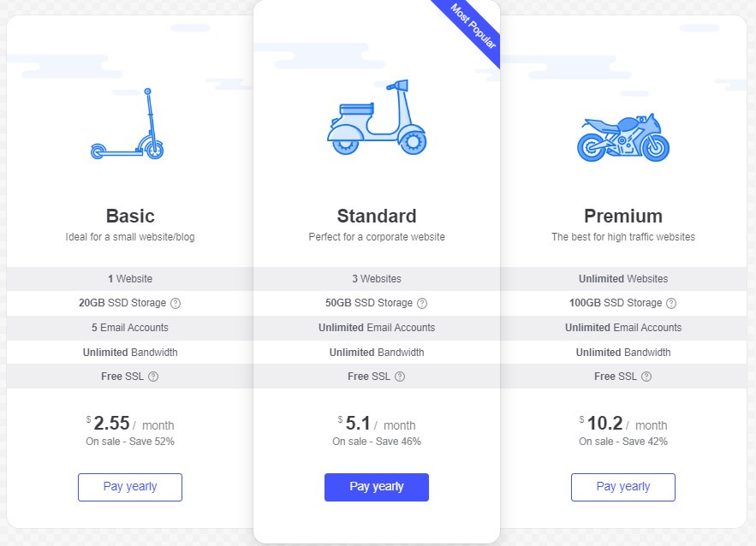The image size is (756, 546).
Task: Choose Pay yearly for the Standard plan
Action: coord(377,487)
